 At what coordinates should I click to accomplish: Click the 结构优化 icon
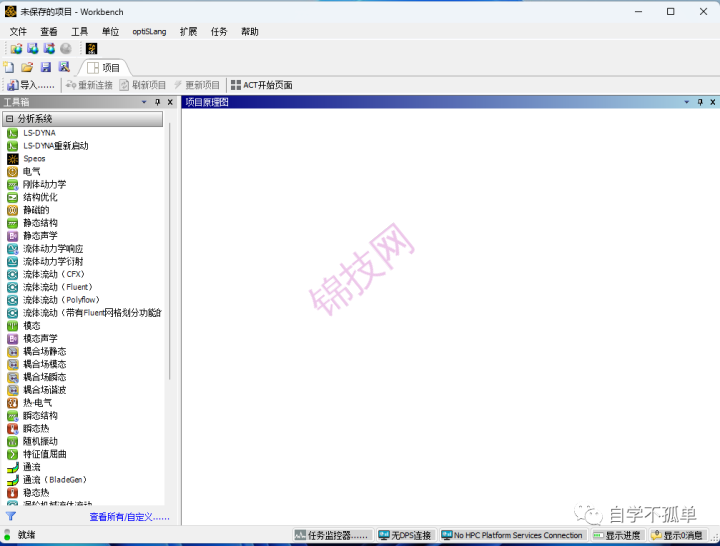point(12,197)
